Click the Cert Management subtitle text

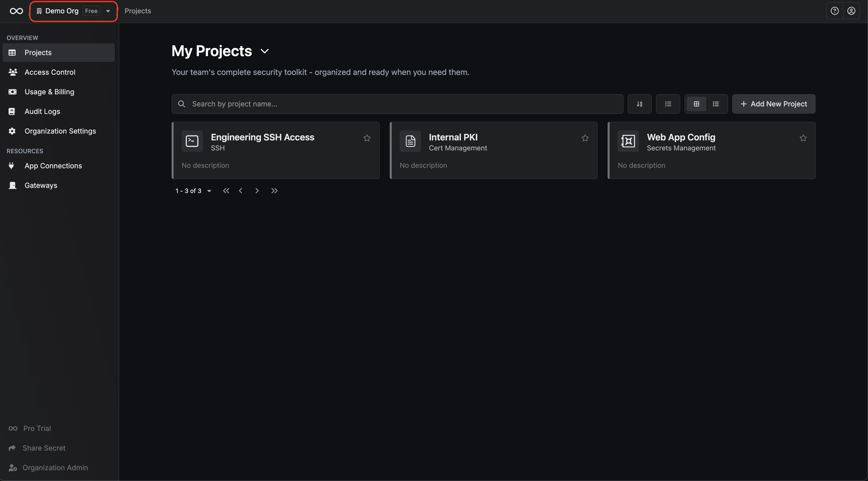[x=458, y=148]
